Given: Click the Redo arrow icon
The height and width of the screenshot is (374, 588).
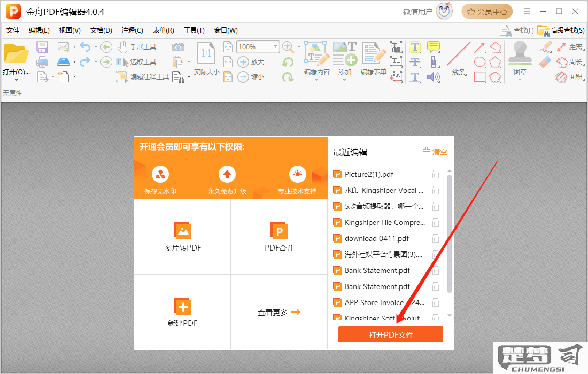Looking at the screenshot, I should point(86,61).
